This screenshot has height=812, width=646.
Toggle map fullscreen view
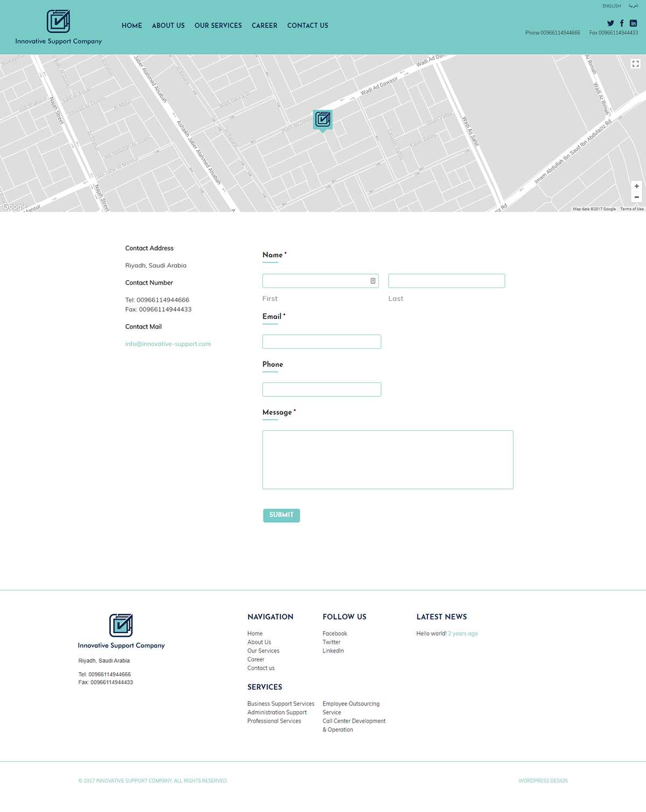[636, 64]
